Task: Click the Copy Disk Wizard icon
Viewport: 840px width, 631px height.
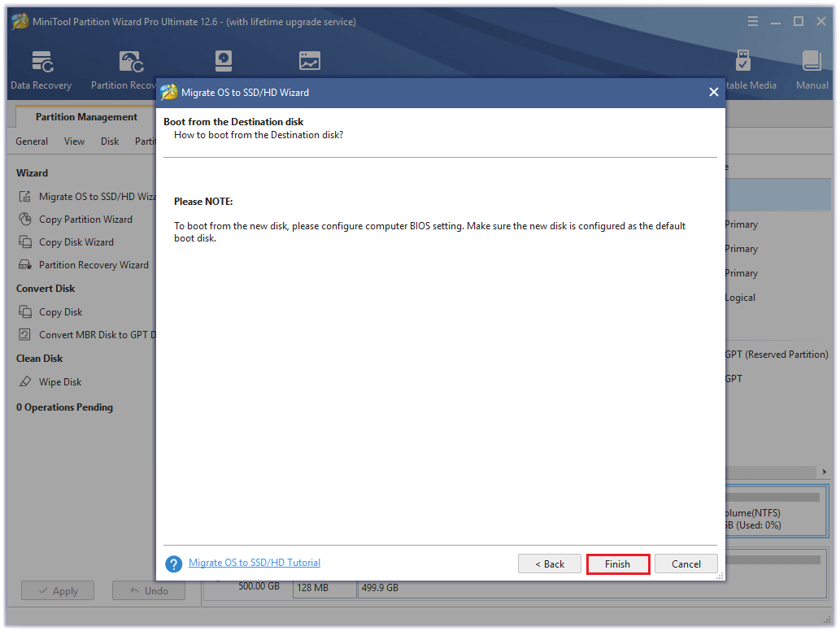Action: pos(24,242)
